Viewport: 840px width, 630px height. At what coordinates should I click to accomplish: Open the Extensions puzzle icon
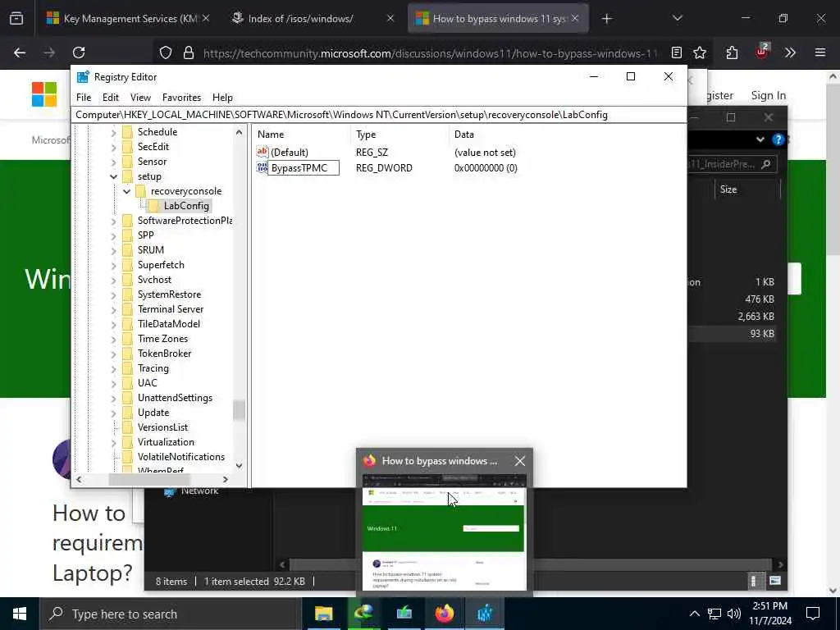pyautogui.click(x=732, y=52)
